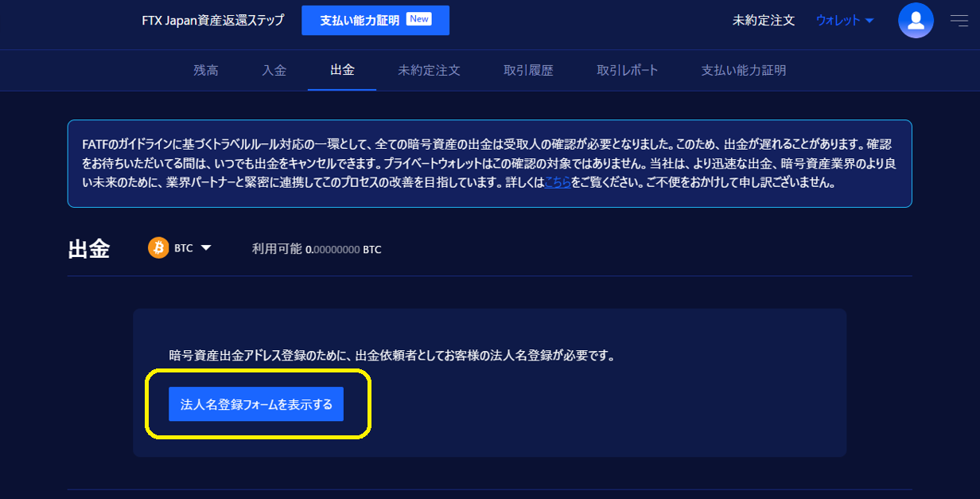Click 支払い能力証明 New button
The image size is (980, 499).
pos(375,21)
